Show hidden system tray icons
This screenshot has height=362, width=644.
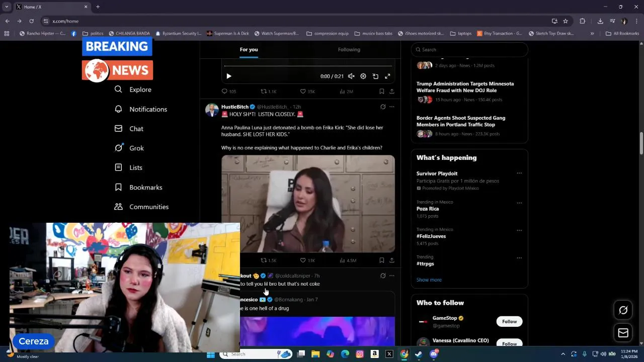[563, 354]
